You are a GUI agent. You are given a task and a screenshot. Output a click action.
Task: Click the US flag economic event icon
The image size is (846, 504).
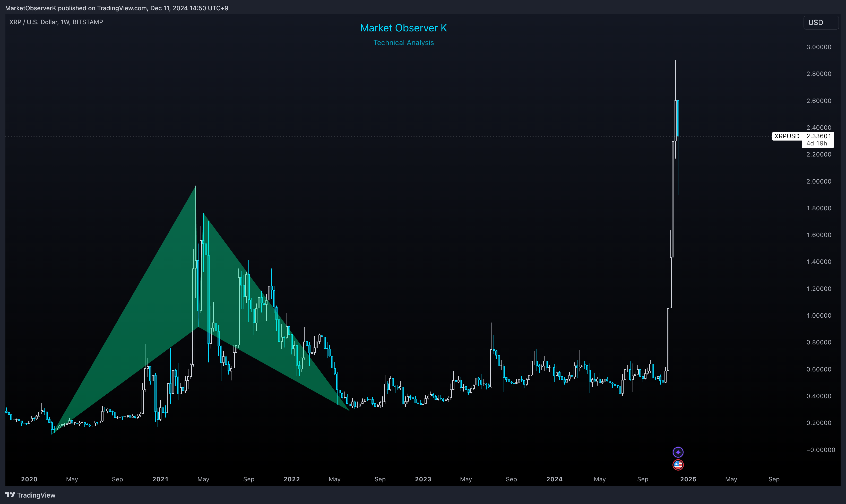coord(678,465)
